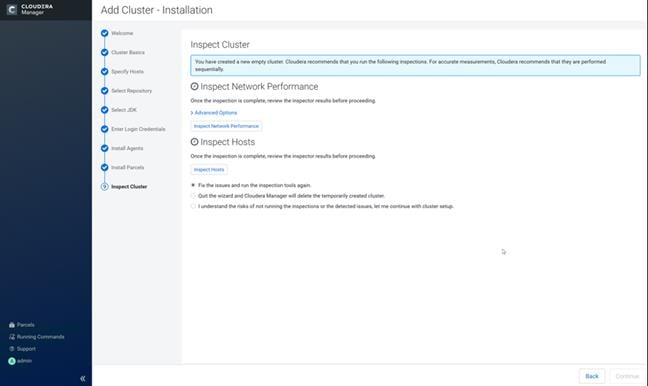Viewport: 648px width, 386px height.
Task: Go to the Specify Hosts wizard step
Action: pos(127,71)
